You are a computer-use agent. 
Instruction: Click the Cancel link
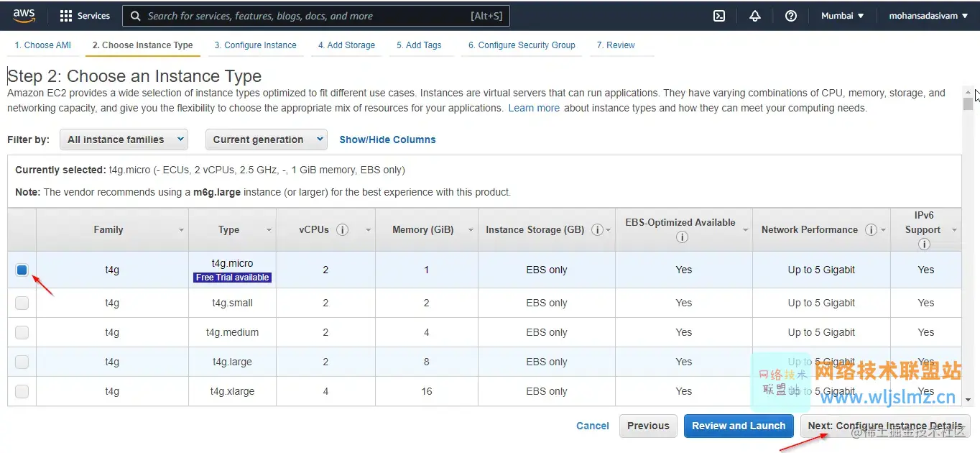tap(593, 426)
